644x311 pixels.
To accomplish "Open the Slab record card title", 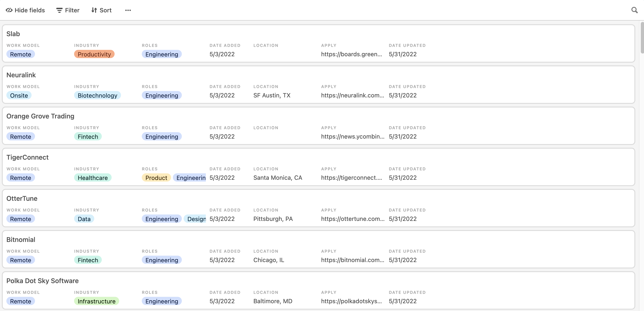I will point(13,34).
